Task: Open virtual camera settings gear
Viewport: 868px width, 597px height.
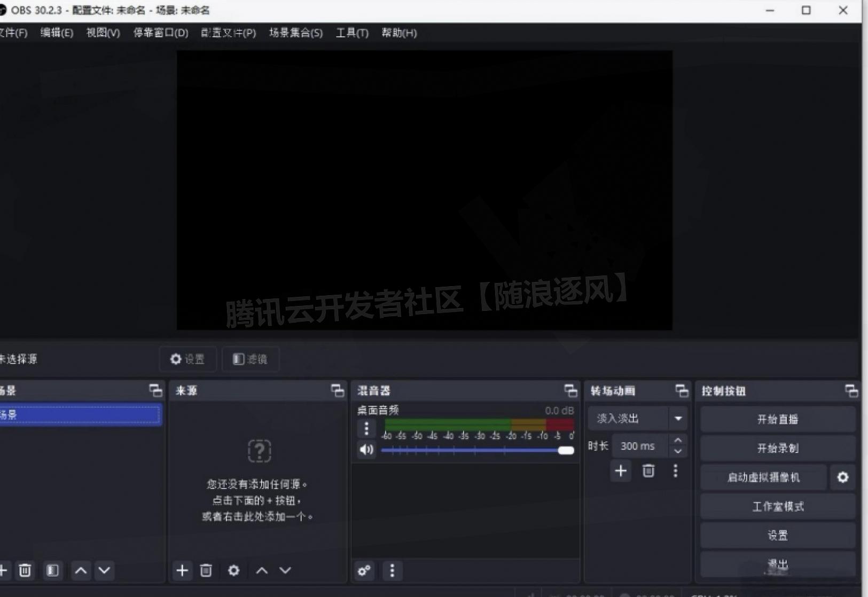Action: [x=843, y=477]
